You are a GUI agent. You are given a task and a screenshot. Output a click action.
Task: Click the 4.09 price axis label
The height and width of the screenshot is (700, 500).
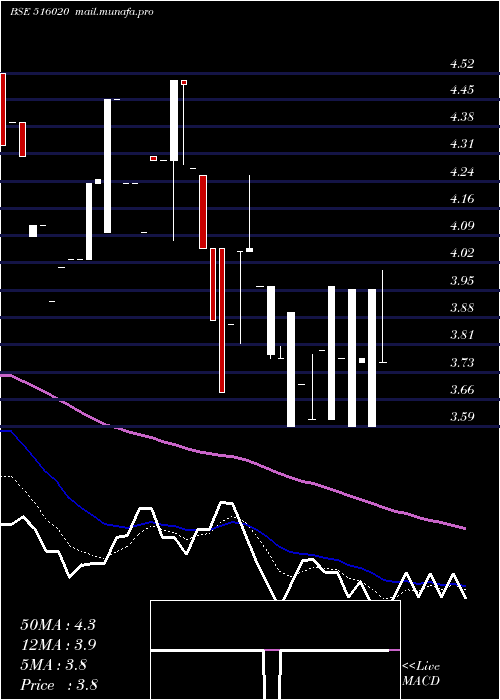[x=462, y=226]
